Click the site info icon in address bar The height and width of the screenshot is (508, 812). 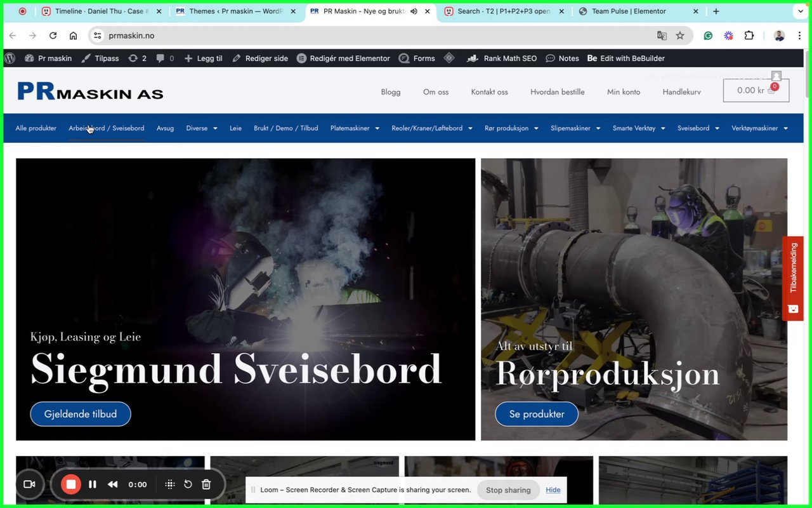pyautogui.click(x=97, y=36)
